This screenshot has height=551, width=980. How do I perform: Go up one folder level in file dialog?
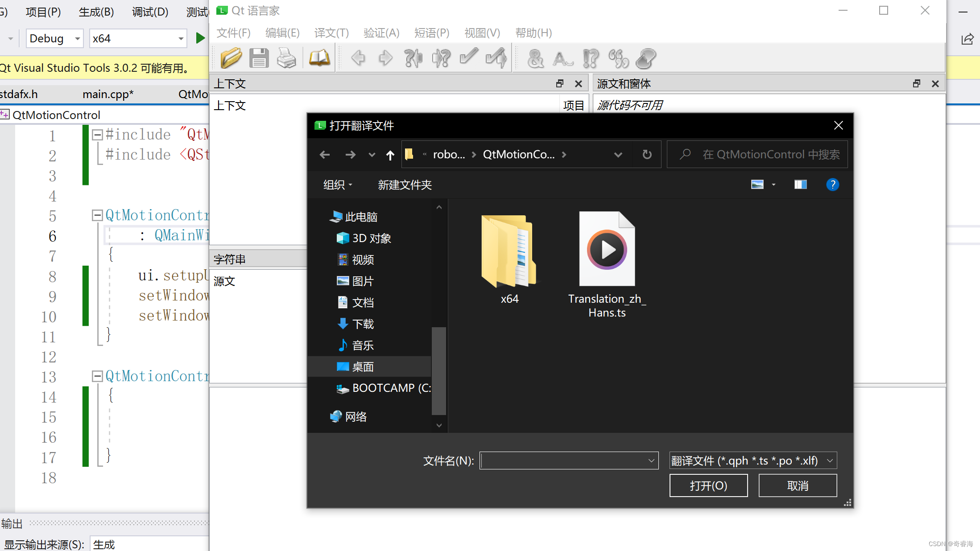pos(390,155)
